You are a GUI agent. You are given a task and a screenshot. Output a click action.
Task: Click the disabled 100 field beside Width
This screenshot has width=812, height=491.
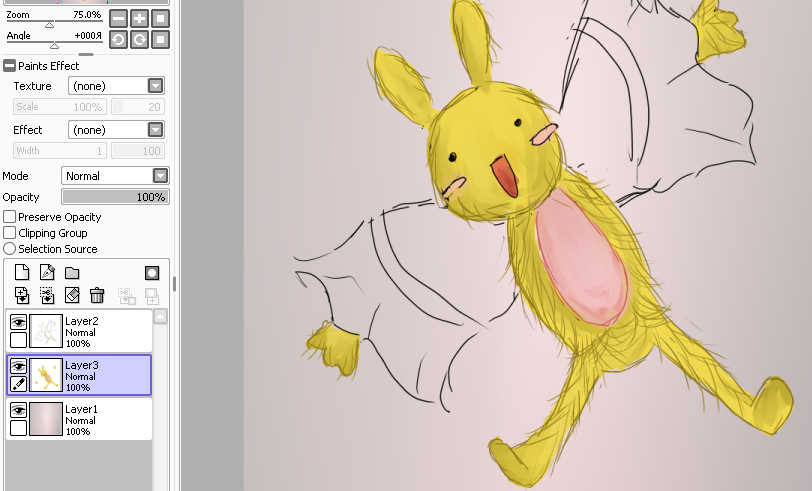(138, 151)
